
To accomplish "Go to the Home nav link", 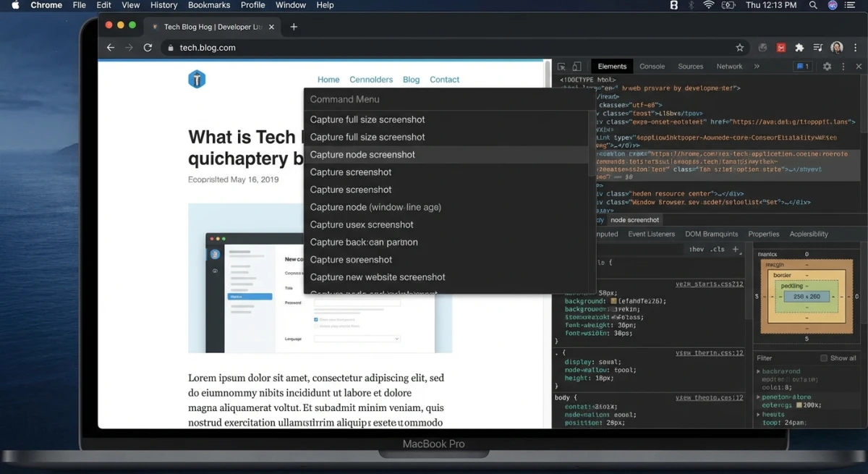I will [328, 80].
